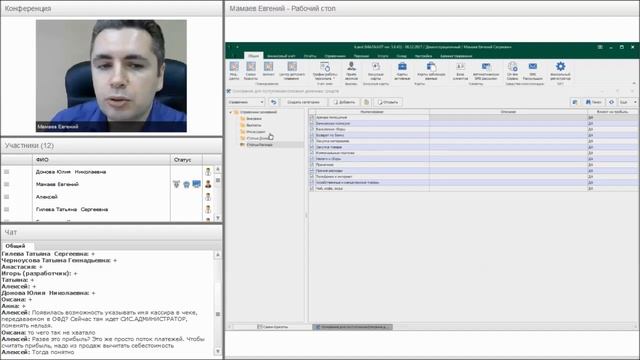Click the Описание column header
640x360 pixels.
[508, 111]
